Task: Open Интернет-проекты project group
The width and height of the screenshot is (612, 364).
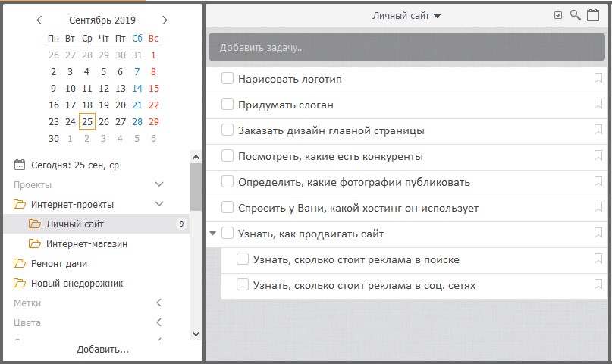Action: [72, 205]
